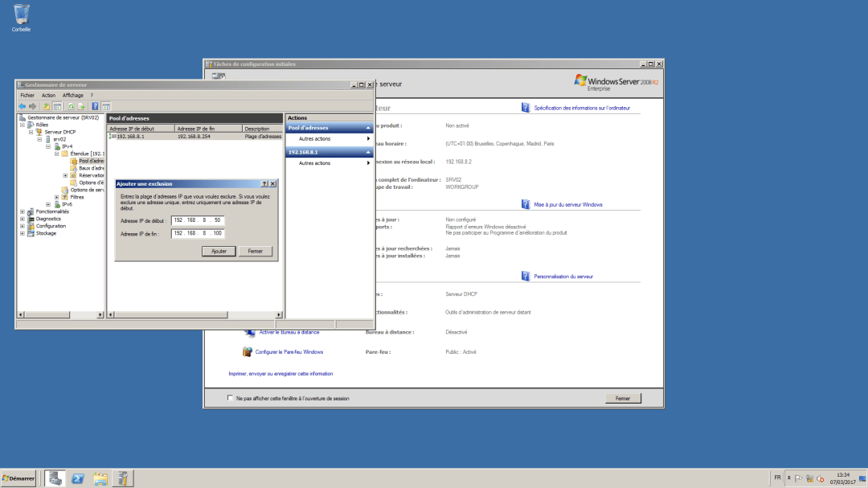Collapse the IPv4 tree node

47,146
